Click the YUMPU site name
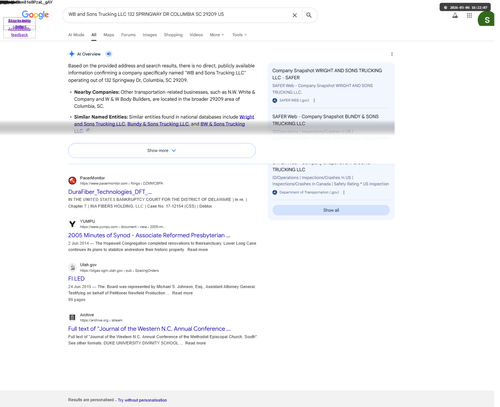 (87, 221)
